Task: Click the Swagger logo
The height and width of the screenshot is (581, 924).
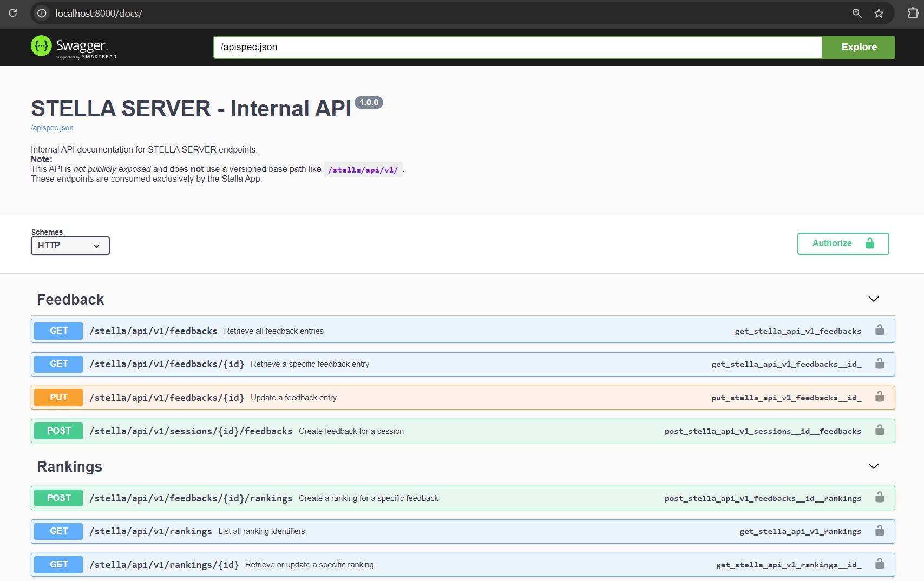Action: click(74, 47)
